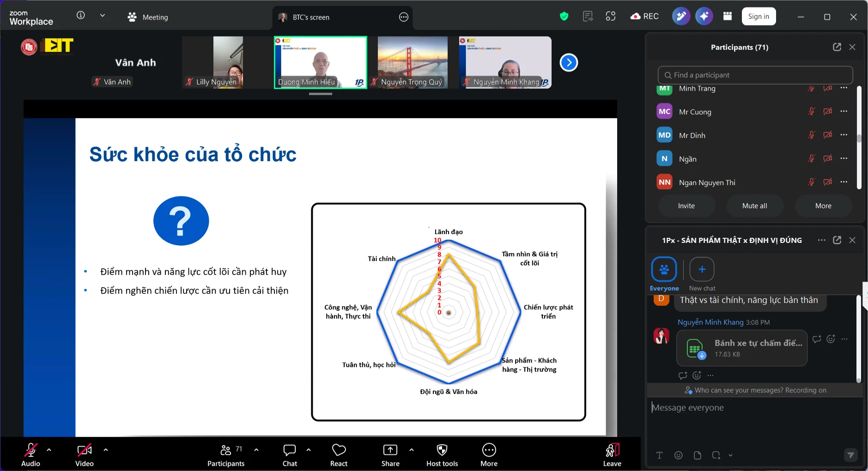Toggle video for Ngăn
868x471 pixels.
(828, 158)
